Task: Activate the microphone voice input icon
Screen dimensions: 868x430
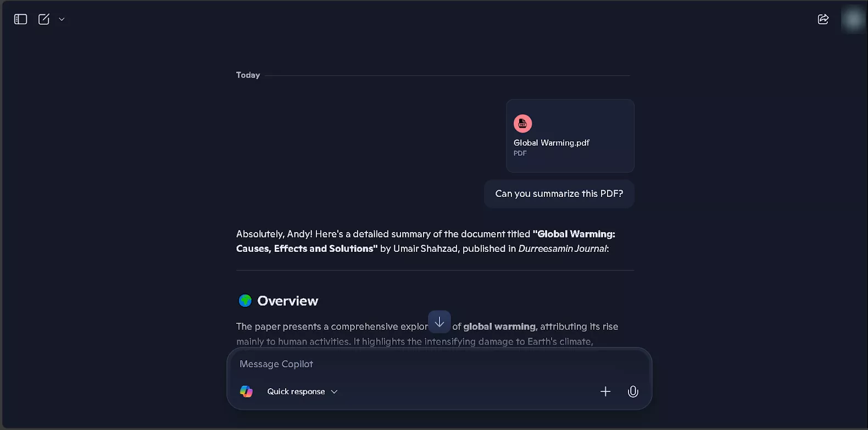Action: coord(633,392)
